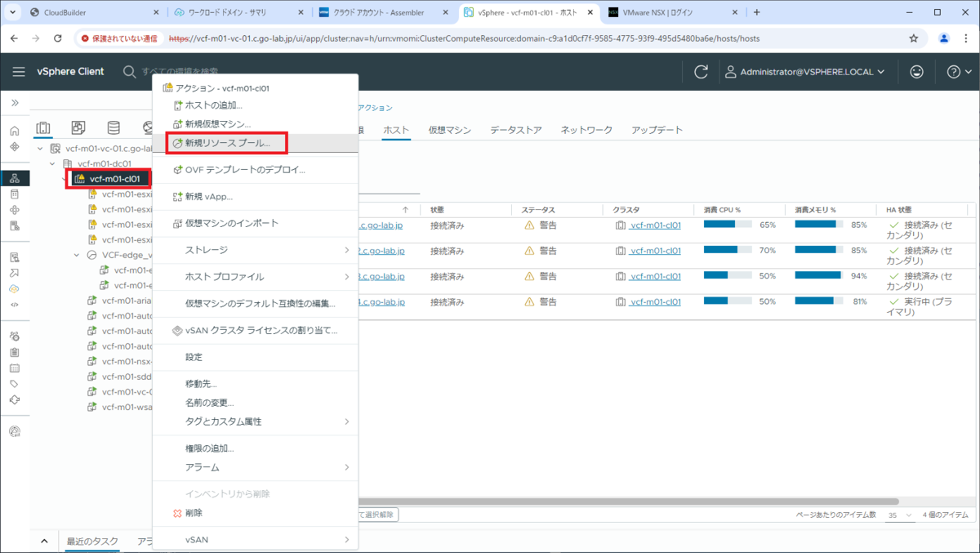Open Workload Management sidebar icon
Image resolution: width=980 pixels, height=553 pixels.
15,210
